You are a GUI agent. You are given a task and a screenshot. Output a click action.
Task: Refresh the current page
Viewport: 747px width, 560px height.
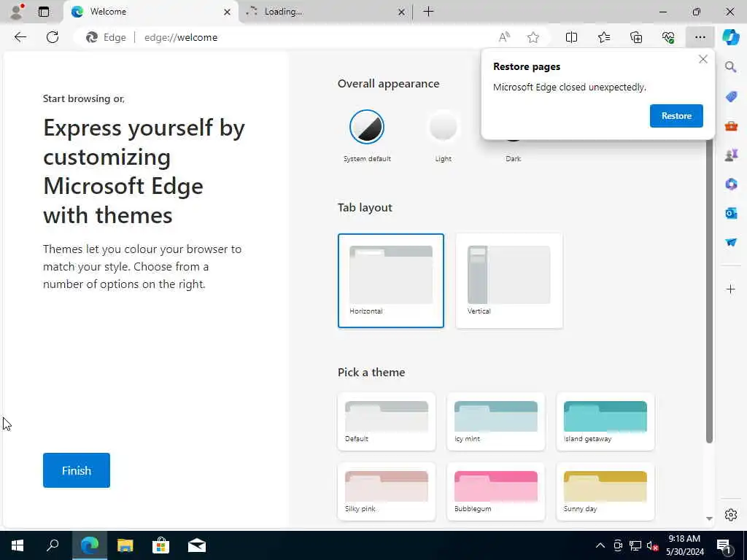[x=53, y=37]
